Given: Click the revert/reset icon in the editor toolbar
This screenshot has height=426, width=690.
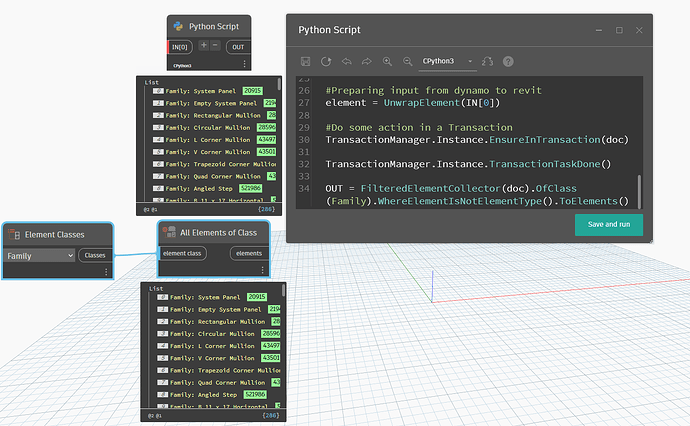Looking at the screenshot, I should point(325,61).
